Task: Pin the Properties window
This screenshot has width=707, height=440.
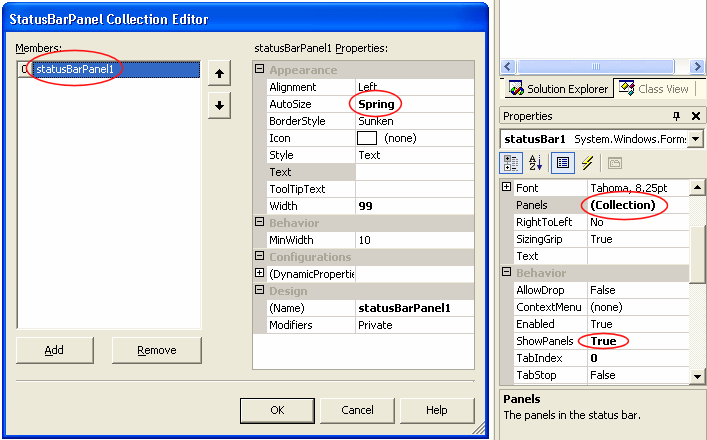Action: point(676,116)
